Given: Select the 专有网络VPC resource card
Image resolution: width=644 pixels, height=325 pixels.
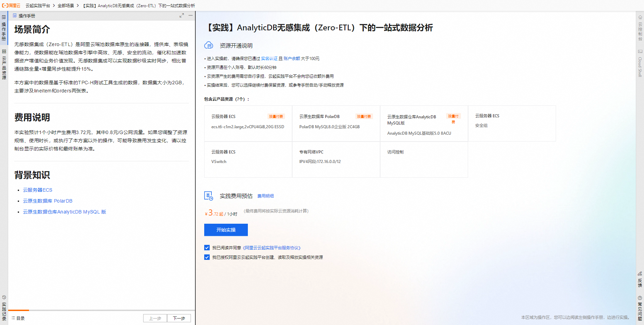Looking at the screenshot, I should (336, 160).
